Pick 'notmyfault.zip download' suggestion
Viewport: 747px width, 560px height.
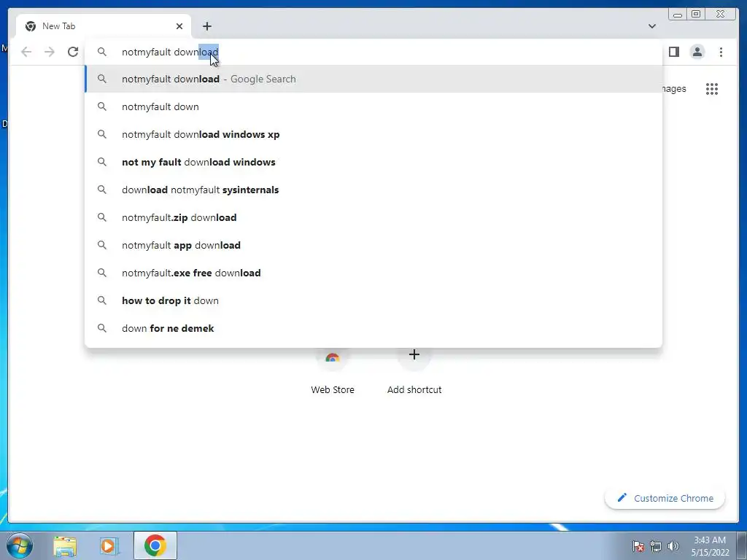click(374, 217)
